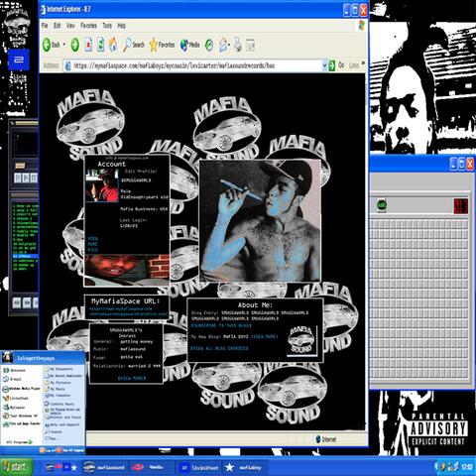Open the Back button dropdown arrow
The image size is (476, 476).
(x=64, y=45)
